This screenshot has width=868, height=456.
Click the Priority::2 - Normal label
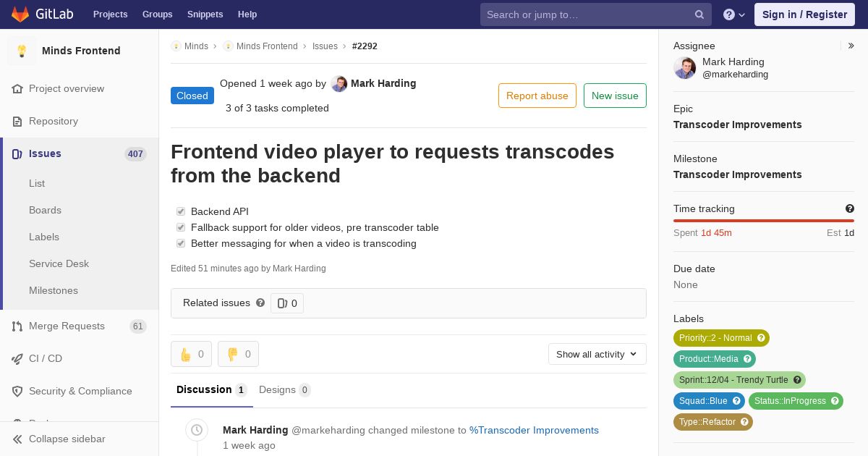click(x=721, y=338)
